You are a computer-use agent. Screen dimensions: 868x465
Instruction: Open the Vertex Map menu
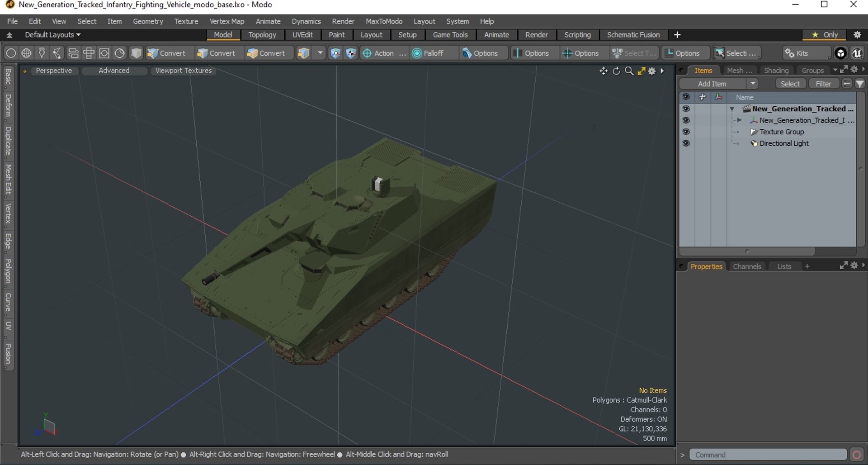coord(226,21)
